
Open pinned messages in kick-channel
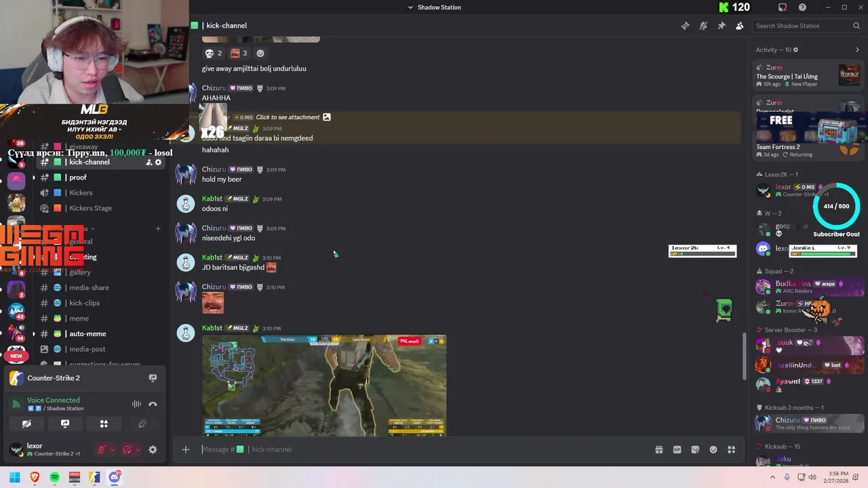(722, 26)
